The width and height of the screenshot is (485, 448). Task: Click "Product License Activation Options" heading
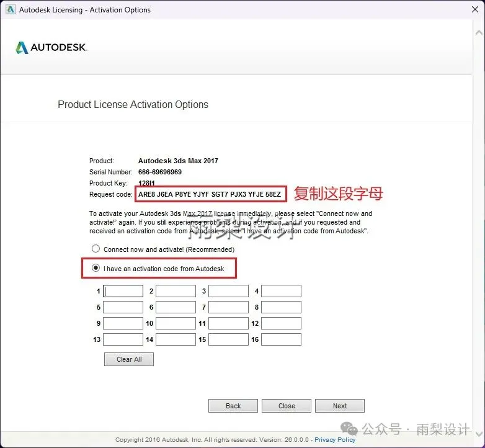click(x=133, y=105)
